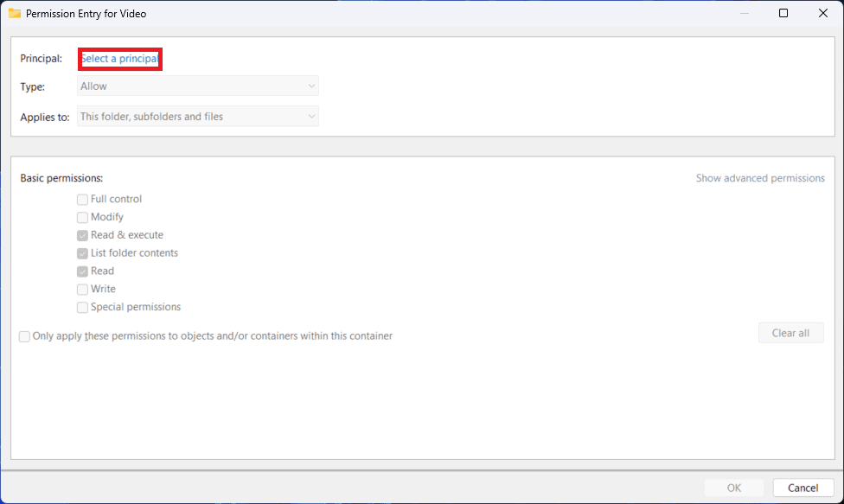The height and width of the screenshot is (504, 844).
Task: Enable the Write permission checkbox
Action: point(82,290)
